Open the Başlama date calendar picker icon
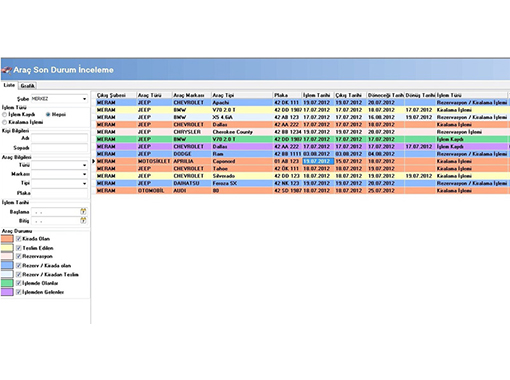The width and height of the screenshot is (510, 380). click(x=83, y=211)
